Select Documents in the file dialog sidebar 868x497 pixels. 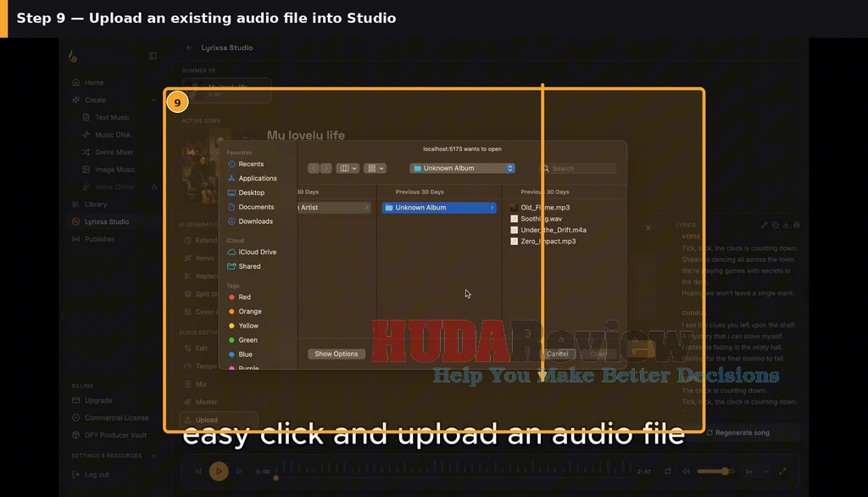[250, 207]
